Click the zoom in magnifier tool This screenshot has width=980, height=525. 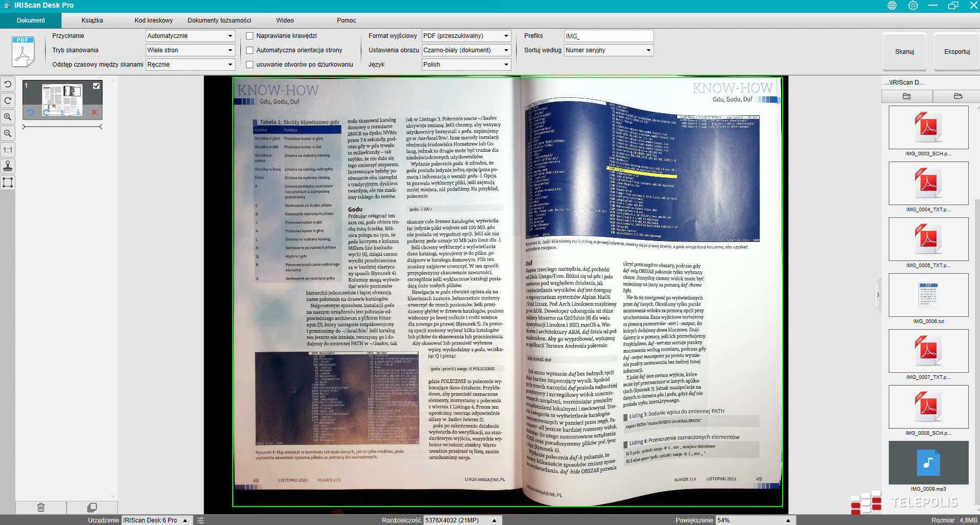(x=8, y=117)
